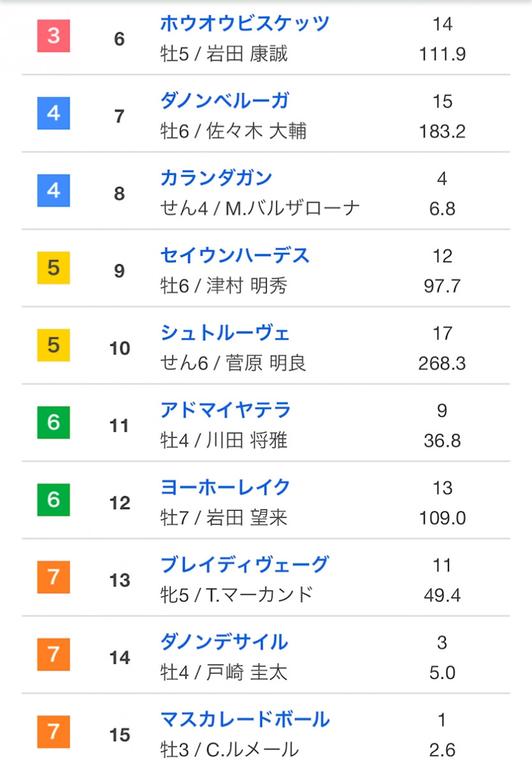
Task: Open the ダノンベルーガ horse link
Action: coord(225,101)
